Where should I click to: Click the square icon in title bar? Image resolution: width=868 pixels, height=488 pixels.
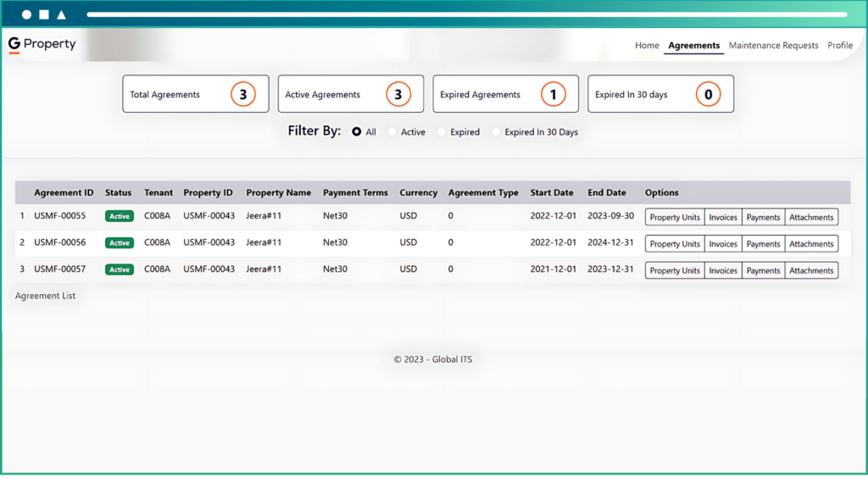tap(44, 14)
